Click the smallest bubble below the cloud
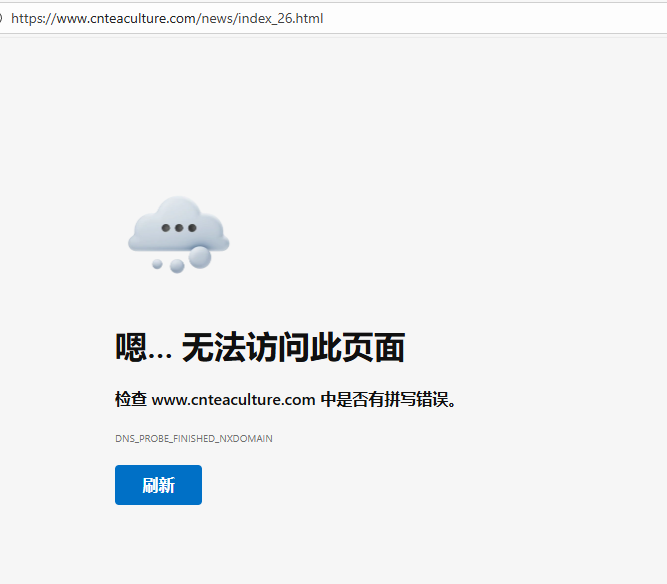 tap(157, 264)
